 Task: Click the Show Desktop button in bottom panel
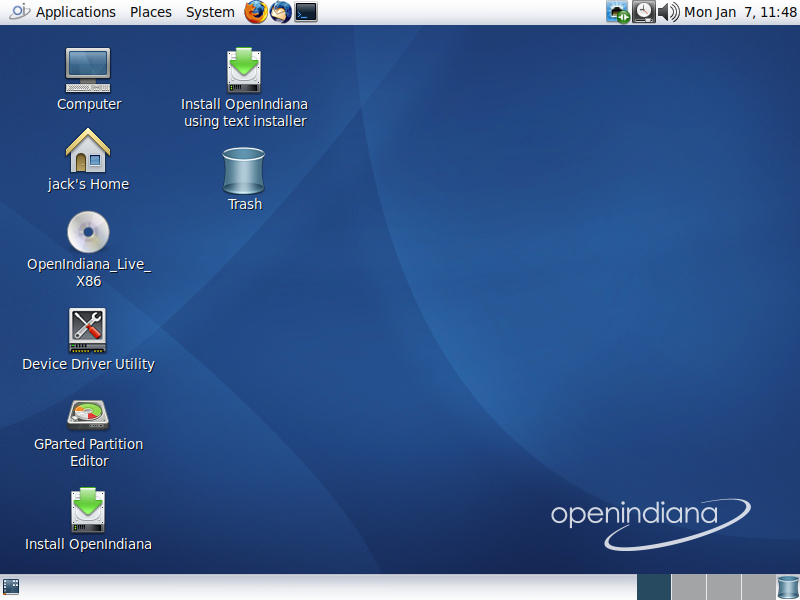click(x=11, y=587)
